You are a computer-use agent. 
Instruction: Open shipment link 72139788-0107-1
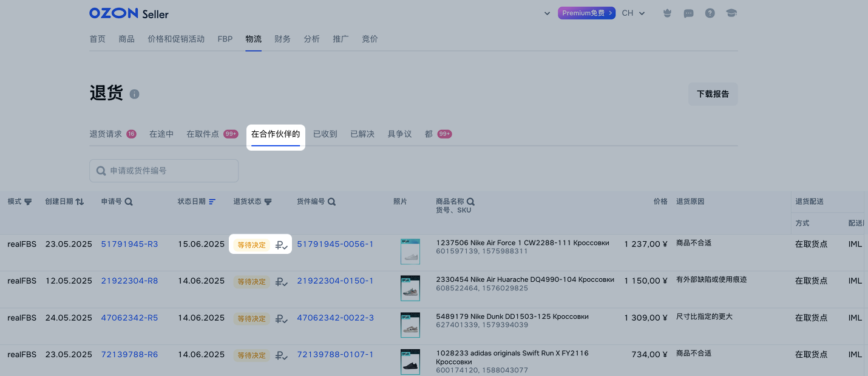pos(336,355)
